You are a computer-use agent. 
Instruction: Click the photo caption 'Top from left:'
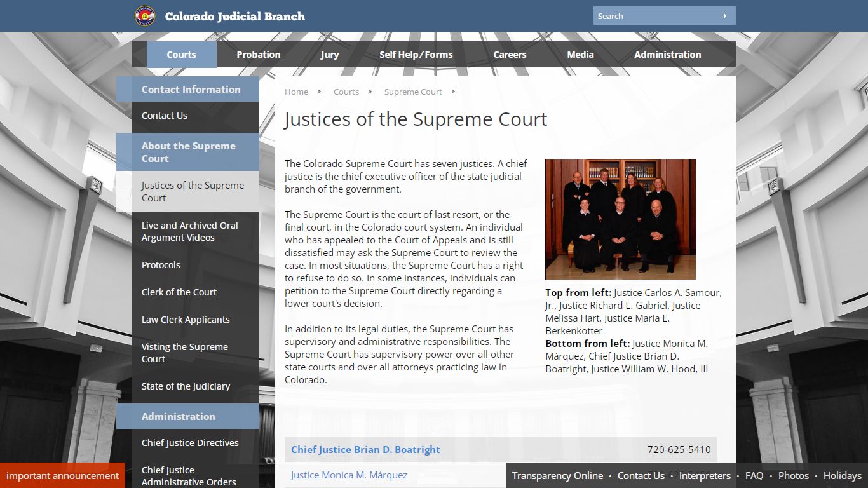(578, 293)
